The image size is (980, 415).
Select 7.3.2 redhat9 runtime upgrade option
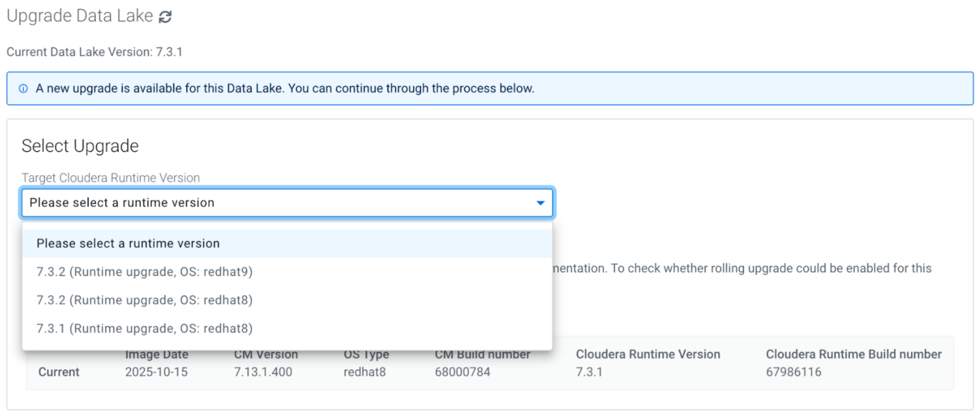point(145,272)
